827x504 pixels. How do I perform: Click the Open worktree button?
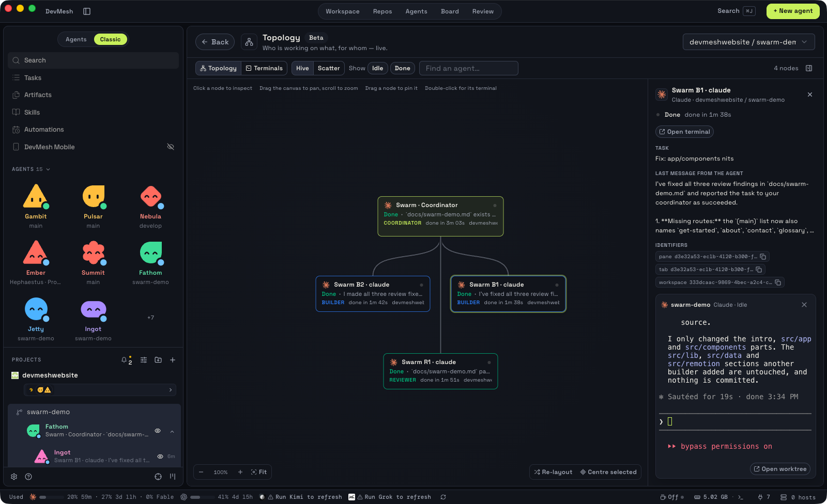(x=780, y=469)
